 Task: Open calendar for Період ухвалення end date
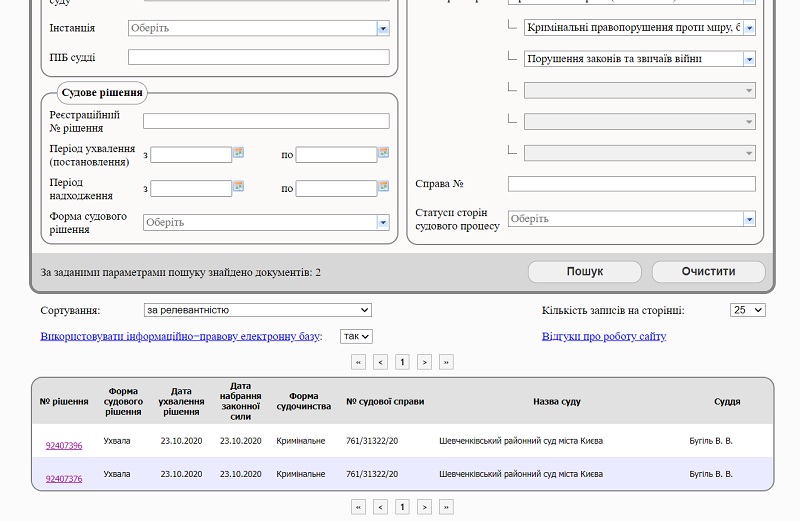coord(383,153)
